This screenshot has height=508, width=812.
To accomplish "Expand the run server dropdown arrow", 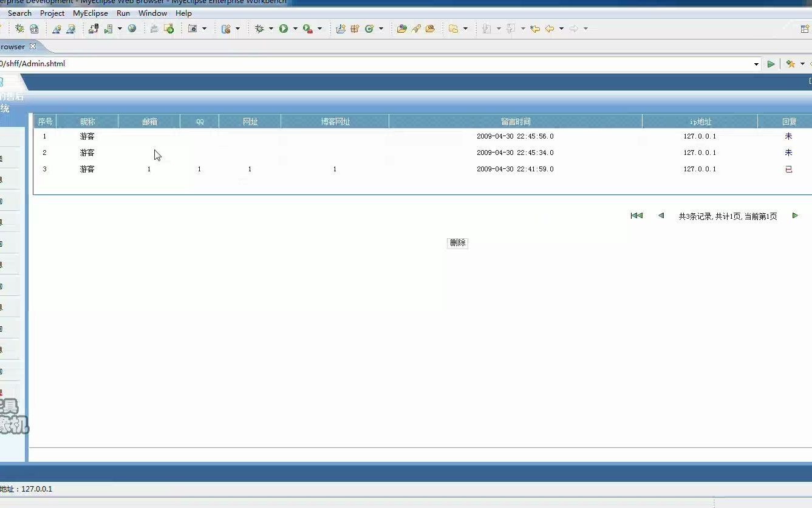I will 120,29.
